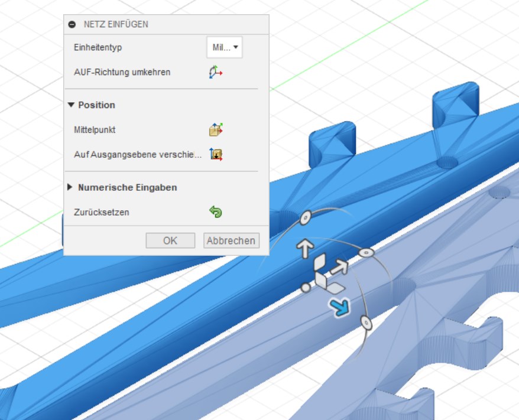The width and height of the screenshot is (519, 420).
Task: Collapse the NETZ EINFÜGEN dialog
Action: [x=72, y=24]
